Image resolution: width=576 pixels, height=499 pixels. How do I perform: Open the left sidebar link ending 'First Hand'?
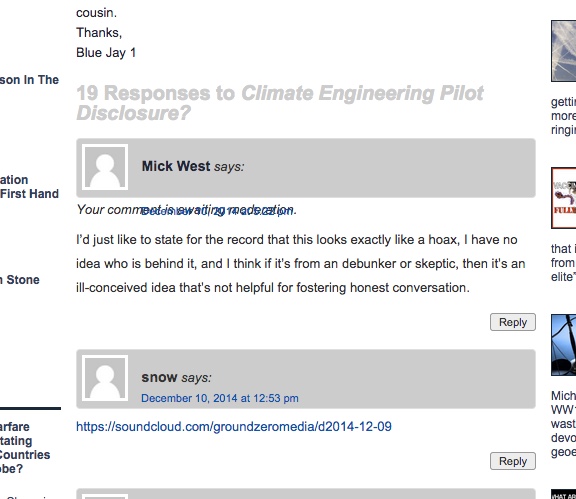(x=29, y=187)
